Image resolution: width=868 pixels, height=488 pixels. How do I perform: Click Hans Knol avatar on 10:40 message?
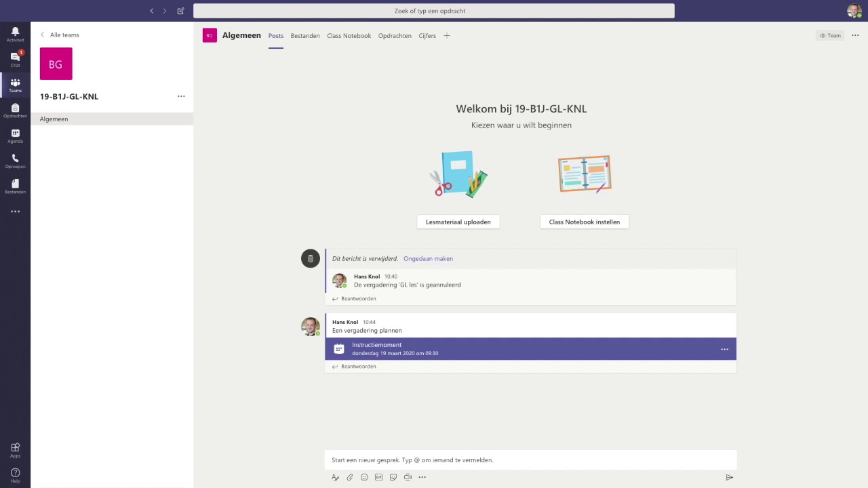[x=339, y=280]
